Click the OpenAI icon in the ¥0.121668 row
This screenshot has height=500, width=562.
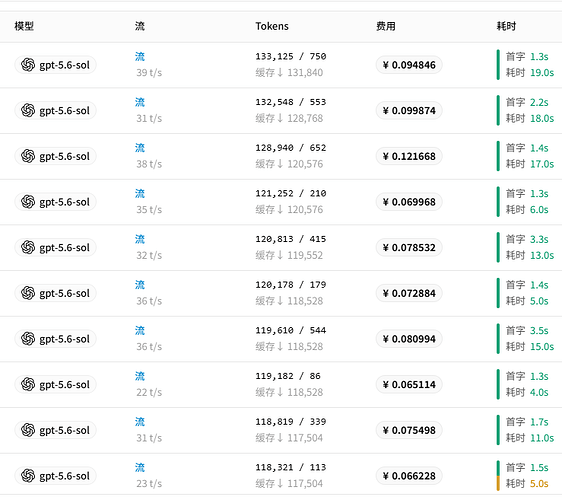28,156
